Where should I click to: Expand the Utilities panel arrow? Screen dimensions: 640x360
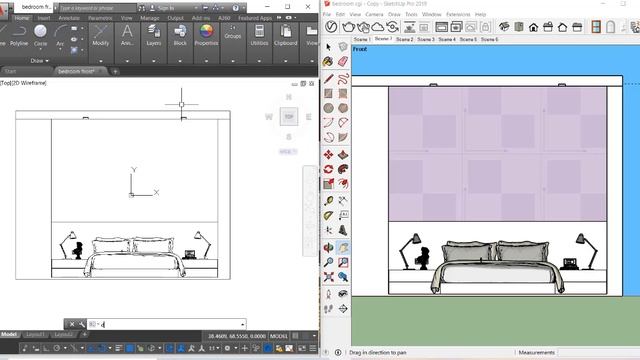[259, 61]
